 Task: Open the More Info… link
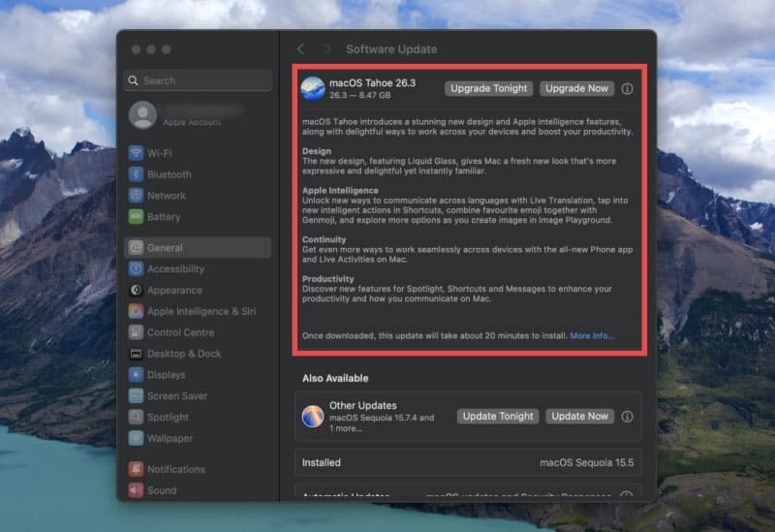(592, 335)
